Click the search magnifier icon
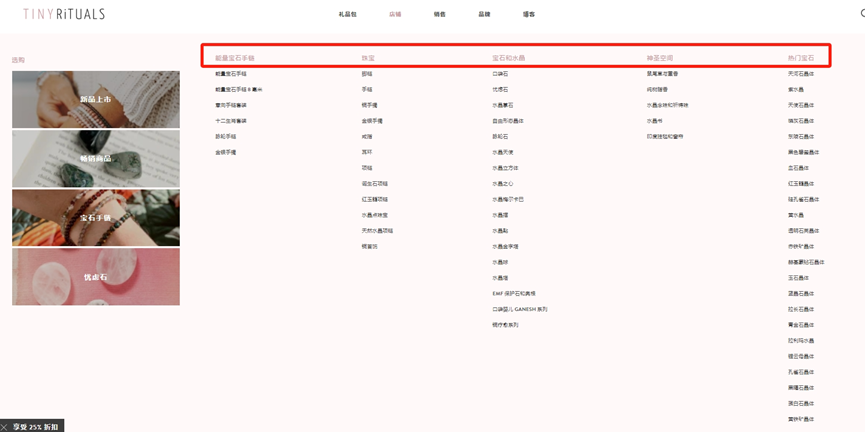The width and height of the screenshot is (865, 432). point(861,14)
